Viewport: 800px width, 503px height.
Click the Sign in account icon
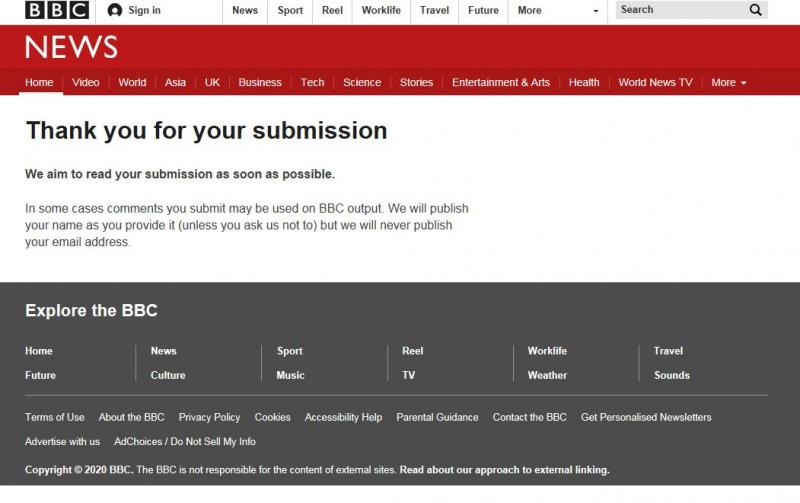(x=115, y=10)
